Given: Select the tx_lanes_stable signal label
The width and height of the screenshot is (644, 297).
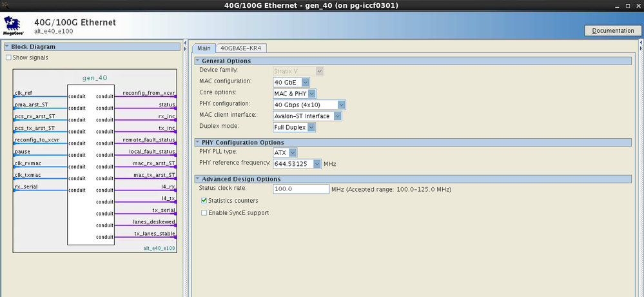Looking at the screenshot, I should pos(155,234).
